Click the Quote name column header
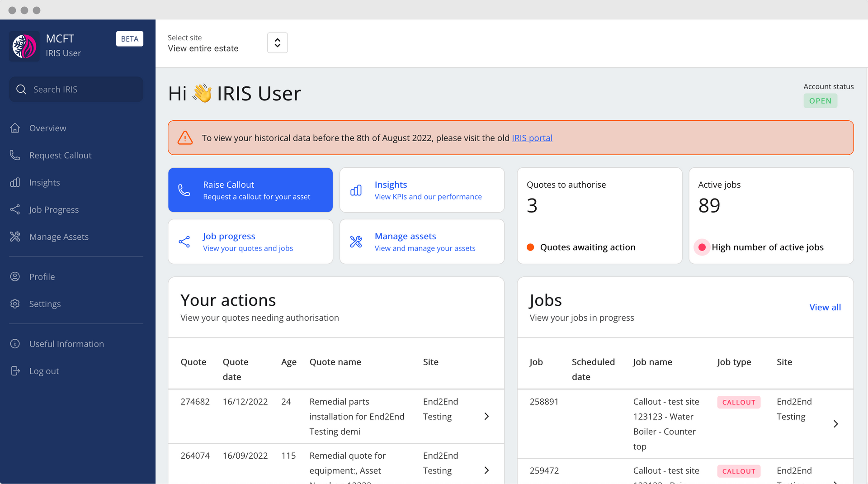Viewport: 868px width, 484px height. pyautogui.click(x=335, y=362)
